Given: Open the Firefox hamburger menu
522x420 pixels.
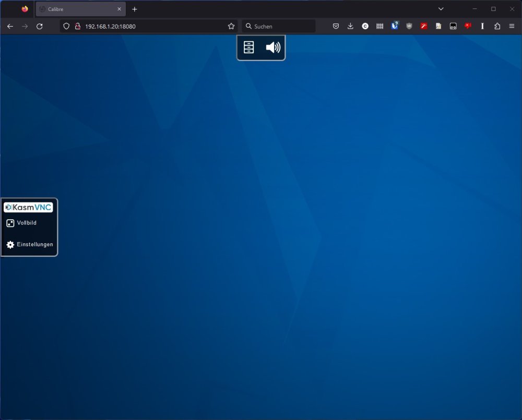Looking at the screenshot, I should (x=512, y=26).
